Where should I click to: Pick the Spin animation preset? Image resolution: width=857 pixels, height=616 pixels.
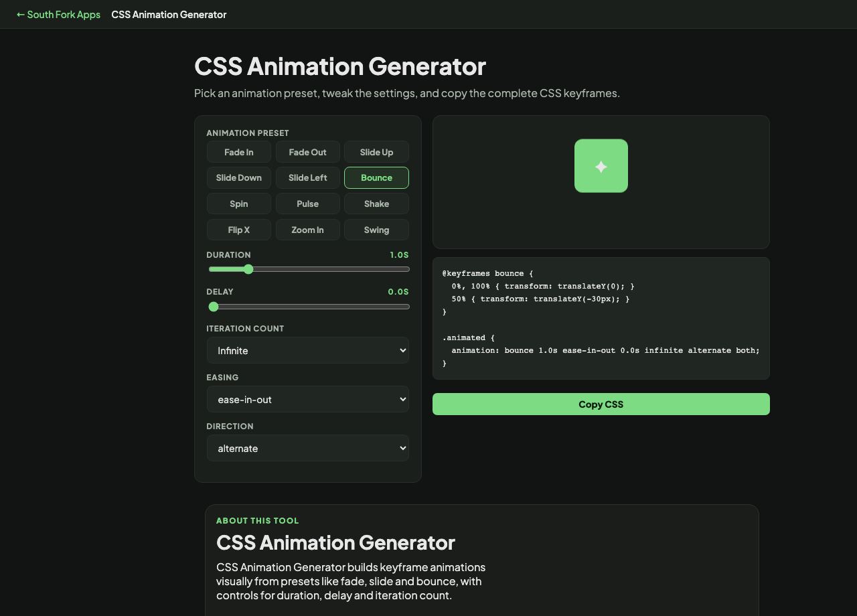tap(239, 204)
